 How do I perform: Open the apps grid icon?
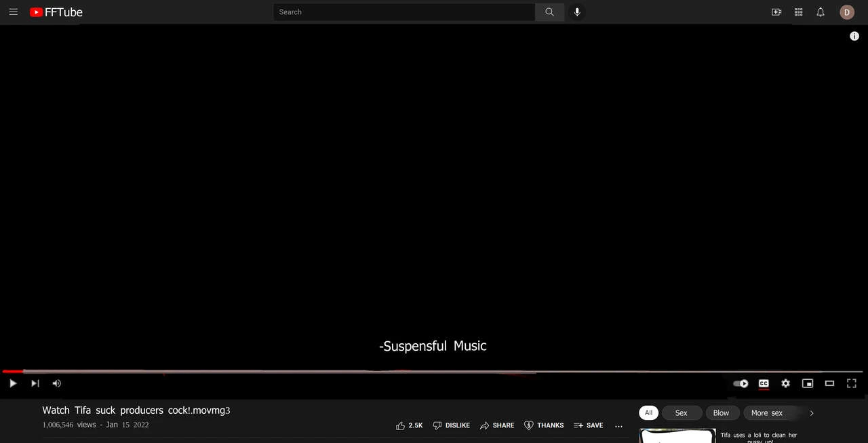pos(798,12)
